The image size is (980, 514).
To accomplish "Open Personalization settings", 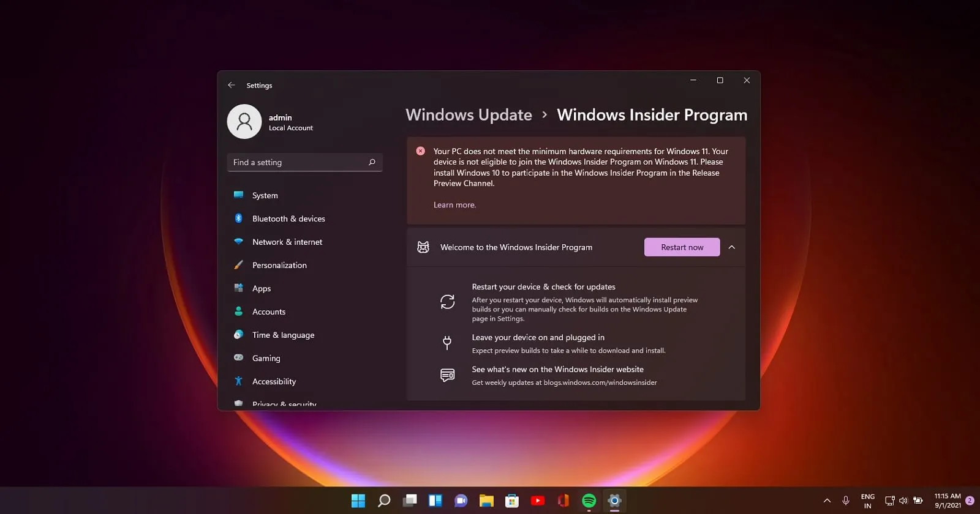I will click(x=279, y=265).
